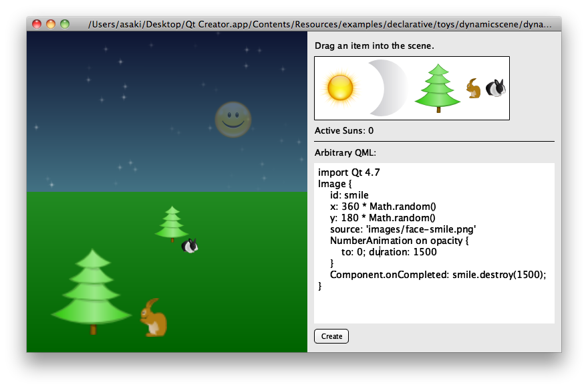Click the 'Drag an item into the scene' text

tap(374, 46)
